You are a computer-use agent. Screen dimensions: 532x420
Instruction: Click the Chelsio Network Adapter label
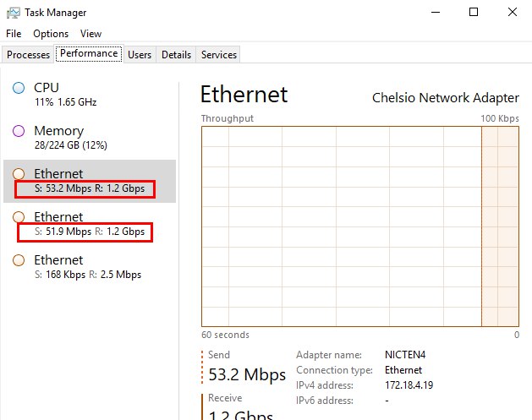(446, 97)
